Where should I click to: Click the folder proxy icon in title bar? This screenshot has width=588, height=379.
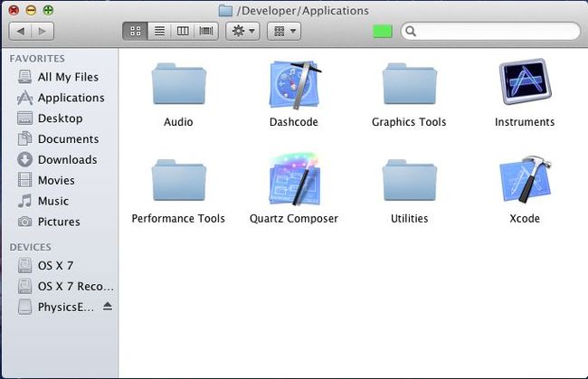pyautogui.click(x=225, y=11)
